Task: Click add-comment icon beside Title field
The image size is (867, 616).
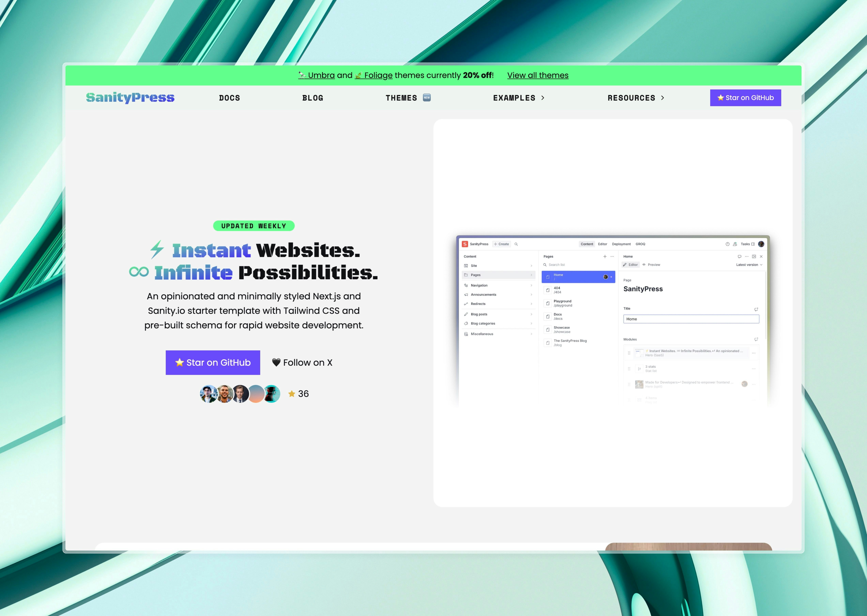Action: (756, 309)
